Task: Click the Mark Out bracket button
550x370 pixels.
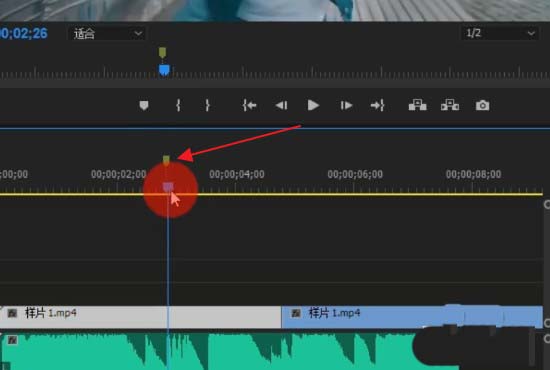Action: [207, 105]
